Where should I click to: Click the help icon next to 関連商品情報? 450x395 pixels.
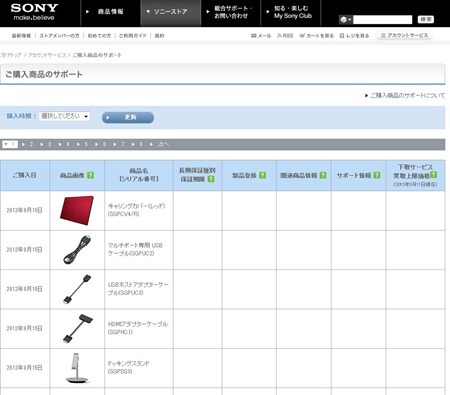pyautogui.click(x=323, y=175)
